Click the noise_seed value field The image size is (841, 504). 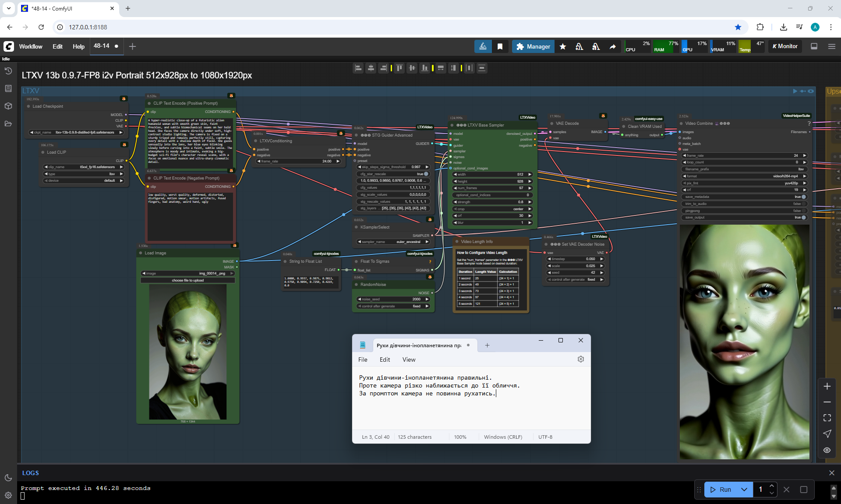pos(393,299)
